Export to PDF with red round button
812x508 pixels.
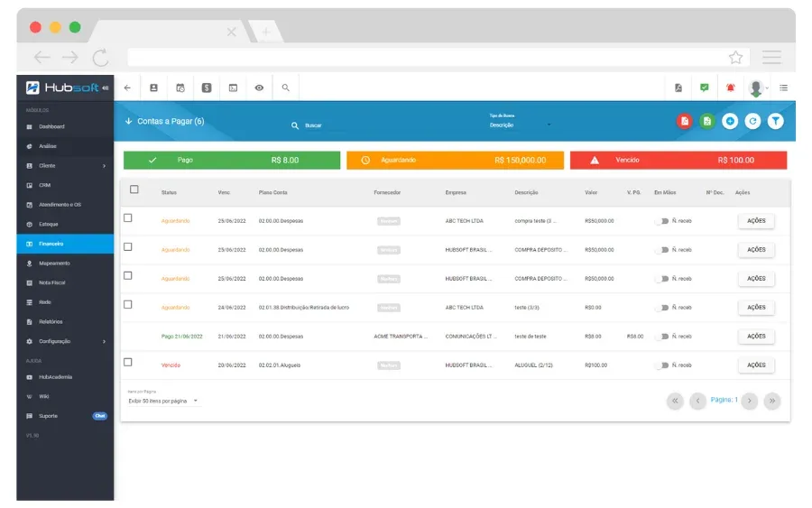pyautogui.click(x=685, y=121)
